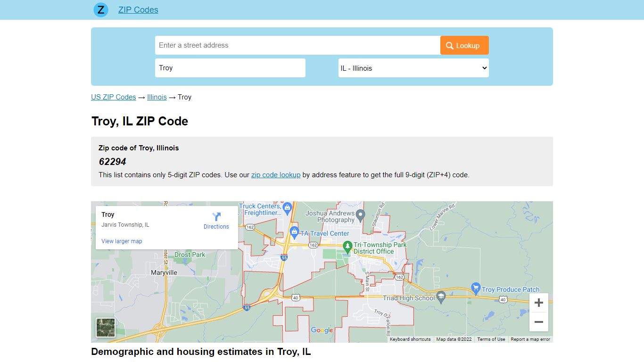This screenshot has height=362, width=644.
Task: Go to US ZIP Codes breadcrumb
Action: (114, 97)
